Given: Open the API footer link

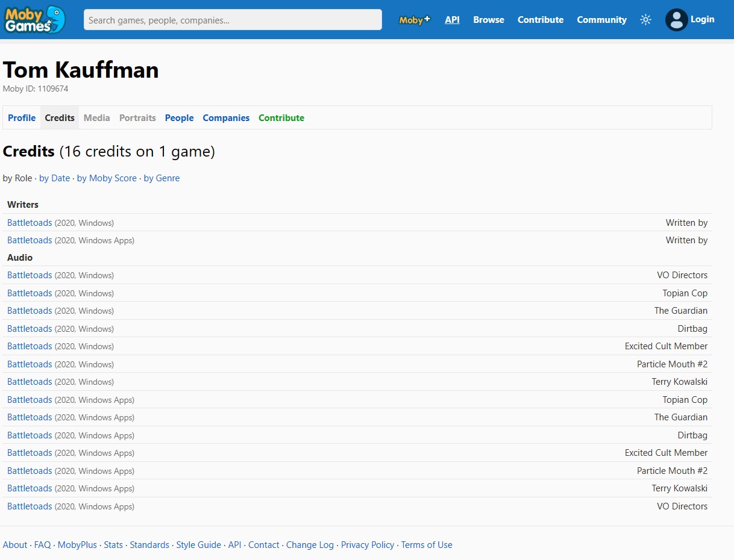Looking at the screenshot, I should 234,545.
